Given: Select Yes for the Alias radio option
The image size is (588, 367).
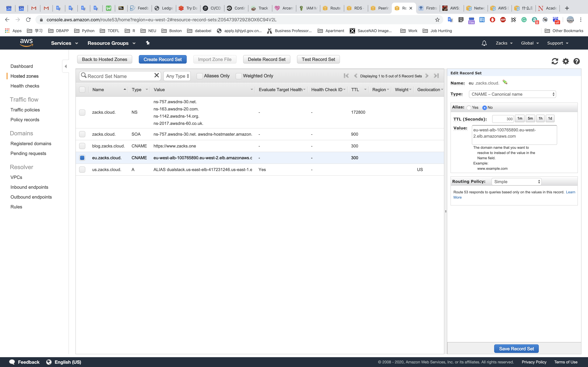Looking at the screenshot, I should point(469,107).
